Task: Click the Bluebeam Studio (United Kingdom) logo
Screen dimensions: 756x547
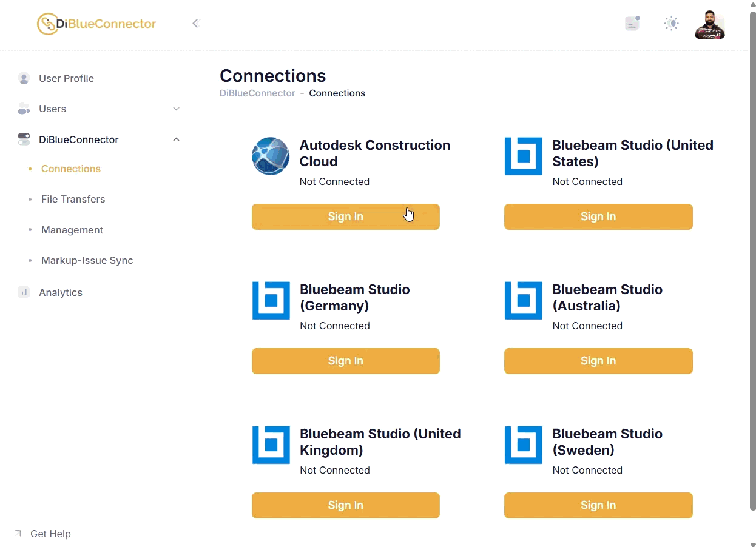Action: pyautogui.click(x=271, y=445)
